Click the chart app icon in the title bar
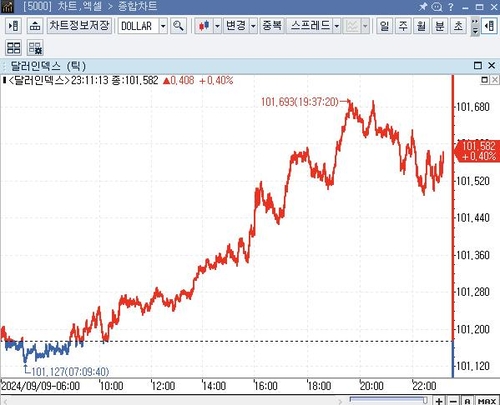500x405 pixels. (7, 6)
